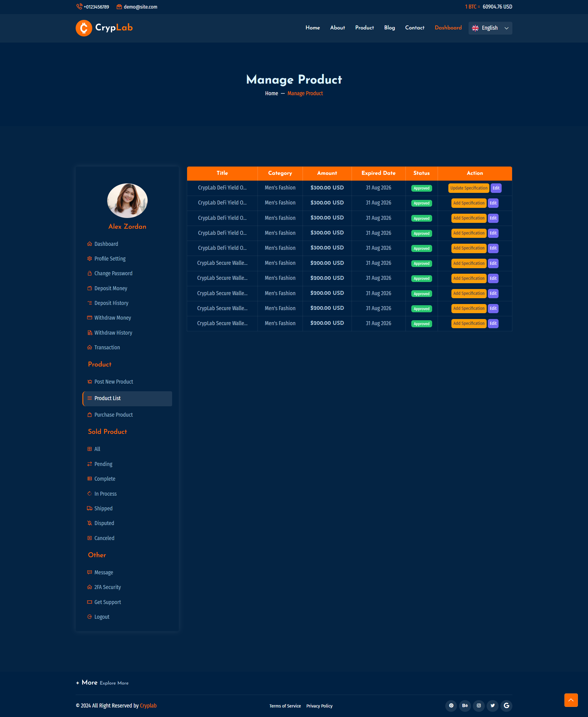Open the Privacy Policy link
This screenshot has height=717, width=588.
pos(319,706)
